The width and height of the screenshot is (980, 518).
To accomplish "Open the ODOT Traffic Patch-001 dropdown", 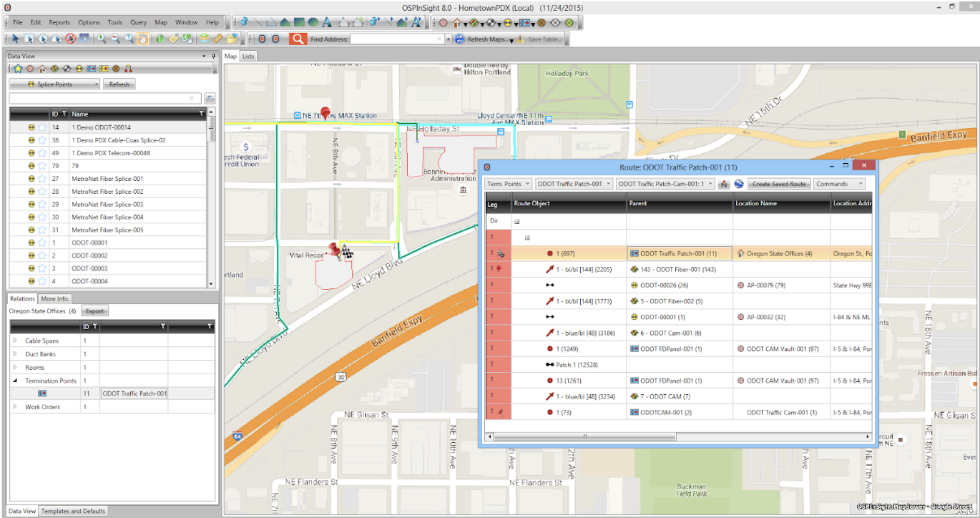I will point(574,184).
